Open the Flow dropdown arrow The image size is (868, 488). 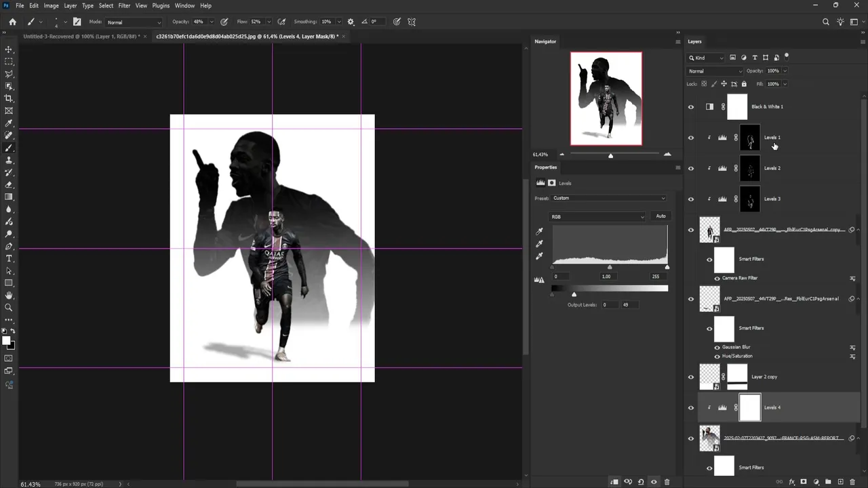pyautogui.click(x=269, y=22)
